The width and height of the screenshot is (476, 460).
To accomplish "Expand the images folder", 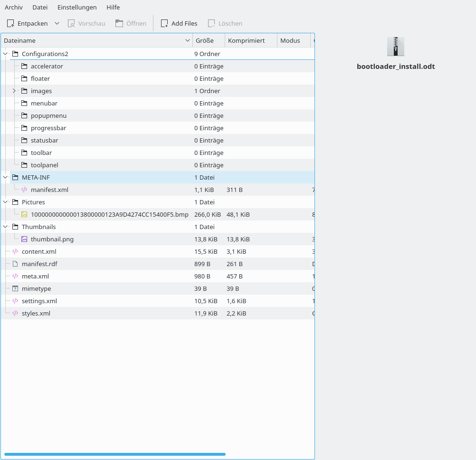I will coord(14,91).
